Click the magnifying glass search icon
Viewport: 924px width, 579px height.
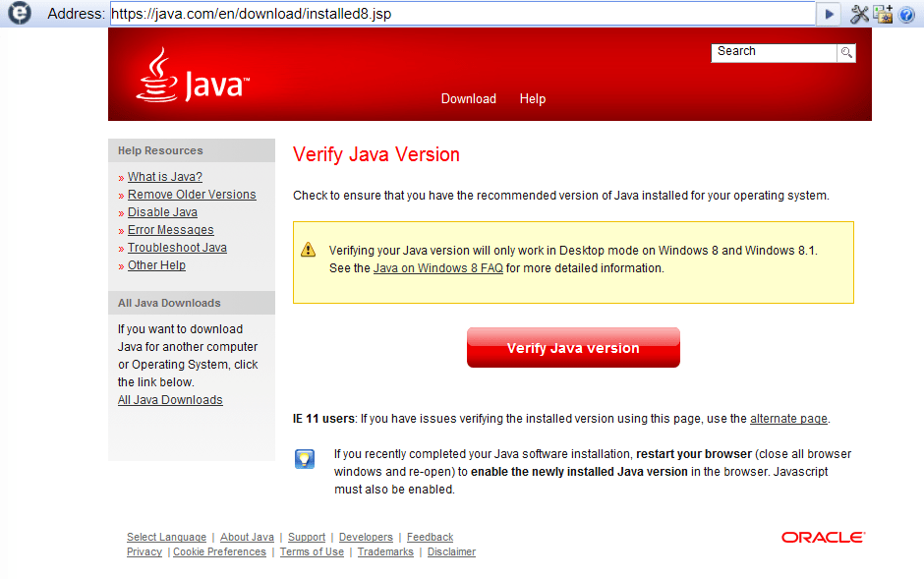pos(846,53)
